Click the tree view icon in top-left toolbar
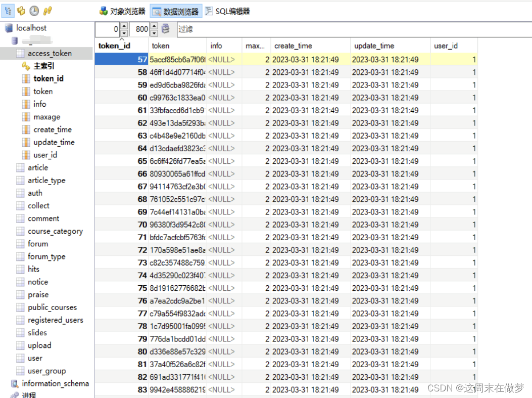The width and height of the screenshot is (532, 398). pyautogui.click(x=8, y=11)
